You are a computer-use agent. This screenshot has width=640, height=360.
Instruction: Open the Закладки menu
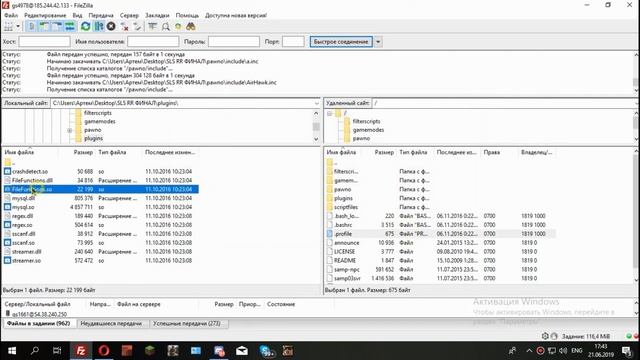157,15
